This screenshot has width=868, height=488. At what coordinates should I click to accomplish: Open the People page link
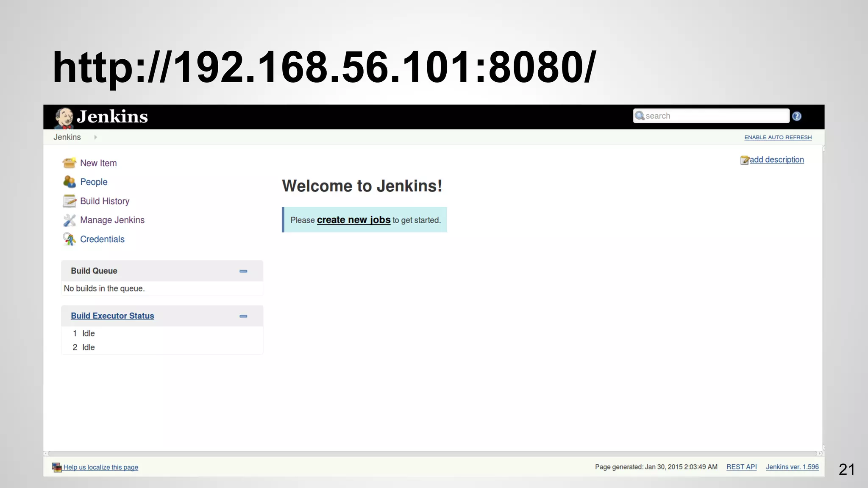point(94,182)
